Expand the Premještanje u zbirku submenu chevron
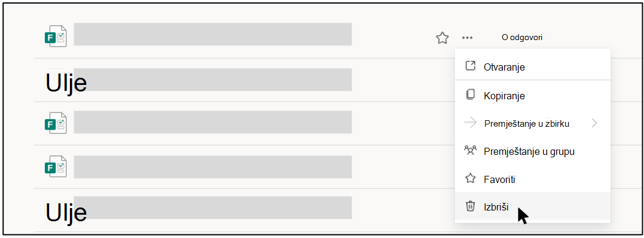The image size is (644, 238). (x=594, y=123)
